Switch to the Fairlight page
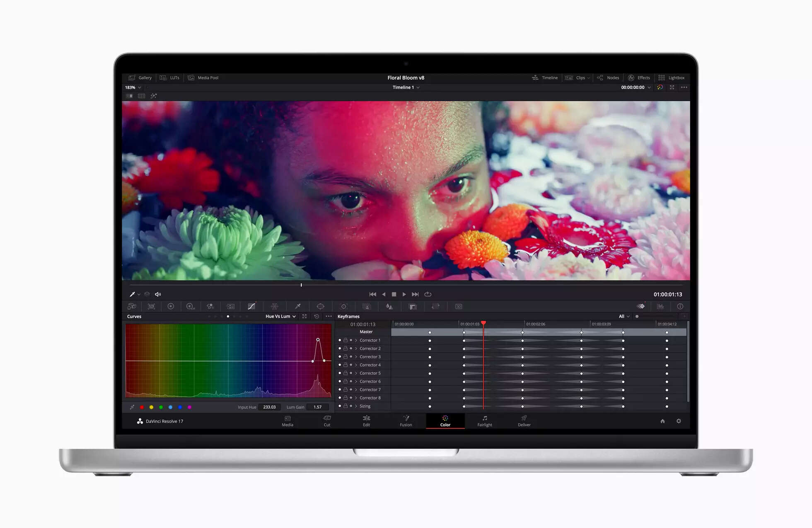The image size is (812, 528). (x=484, y=421)
